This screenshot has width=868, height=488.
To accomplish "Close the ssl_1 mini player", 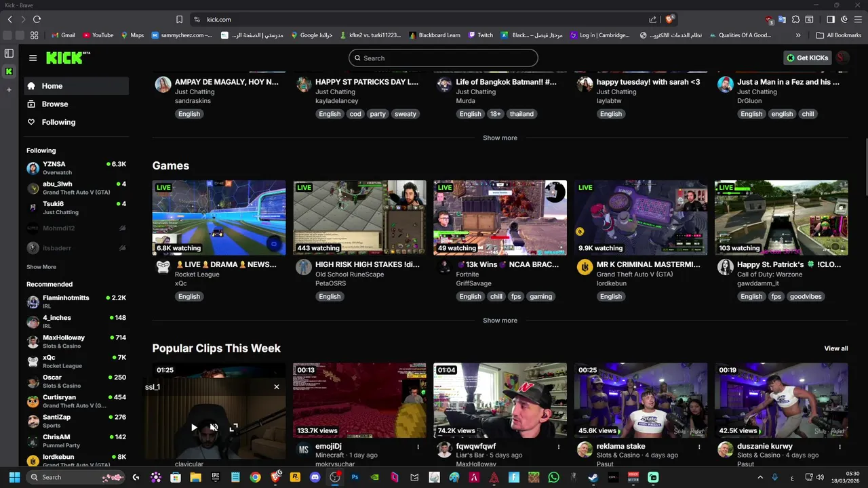I will [276, 387].
